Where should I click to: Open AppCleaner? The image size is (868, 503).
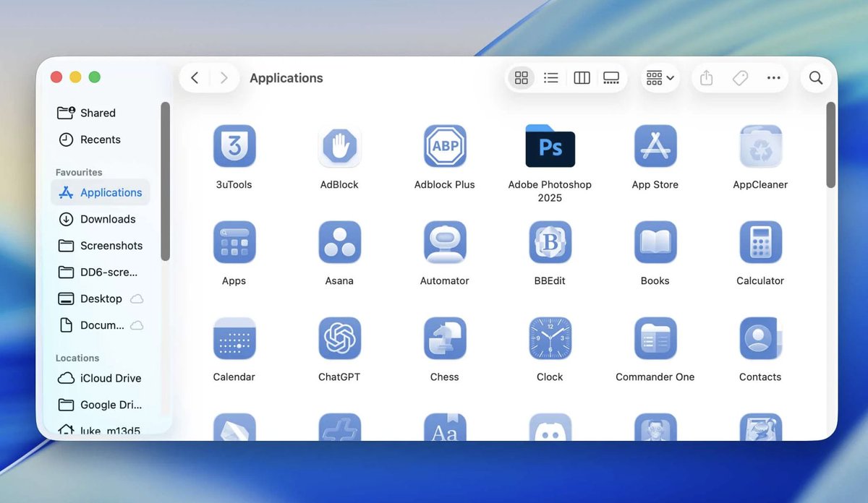pos(759,147)
